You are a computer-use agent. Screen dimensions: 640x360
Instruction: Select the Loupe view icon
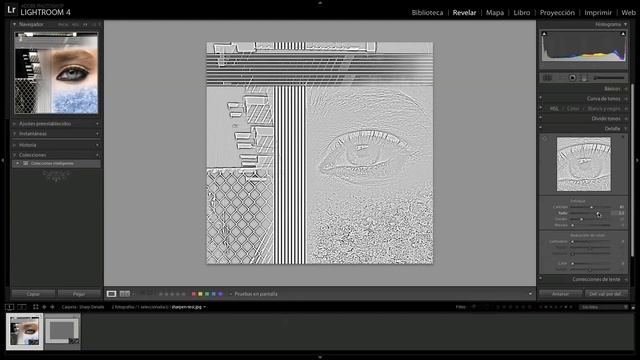click(111, 294)
